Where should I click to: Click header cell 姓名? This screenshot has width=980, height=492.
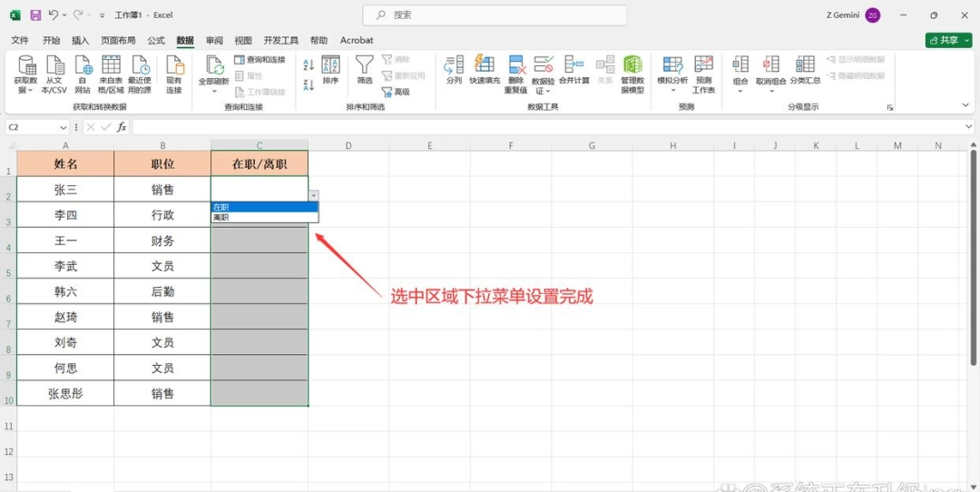point(65,163)
